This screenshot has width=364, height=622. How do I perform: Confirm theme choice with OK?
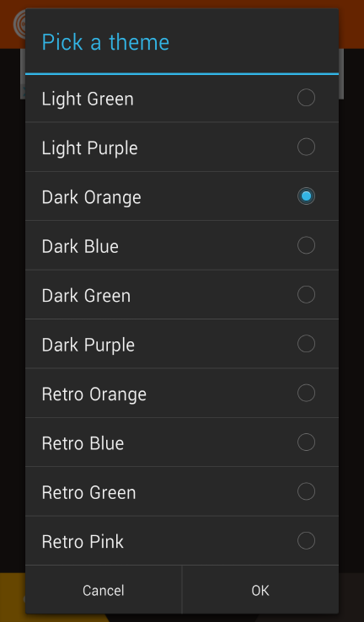pyautogui.click(x=260, y=590)
